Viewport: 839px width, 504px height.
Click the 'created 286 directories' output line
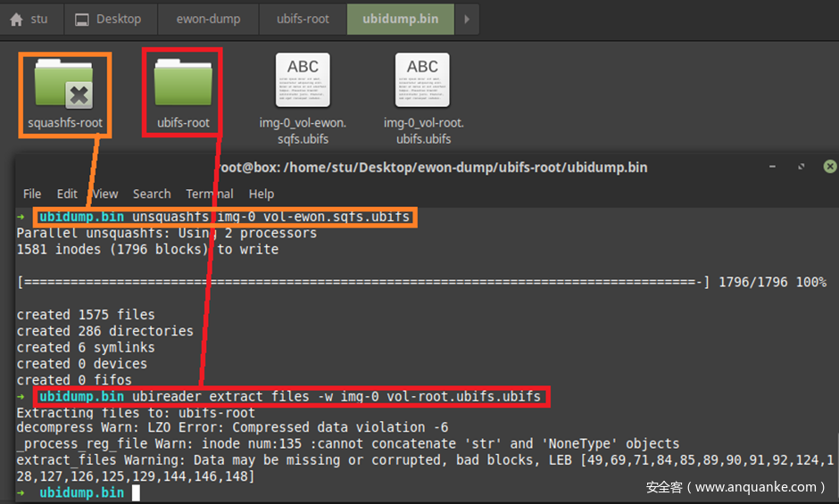(x=105, y=331)
